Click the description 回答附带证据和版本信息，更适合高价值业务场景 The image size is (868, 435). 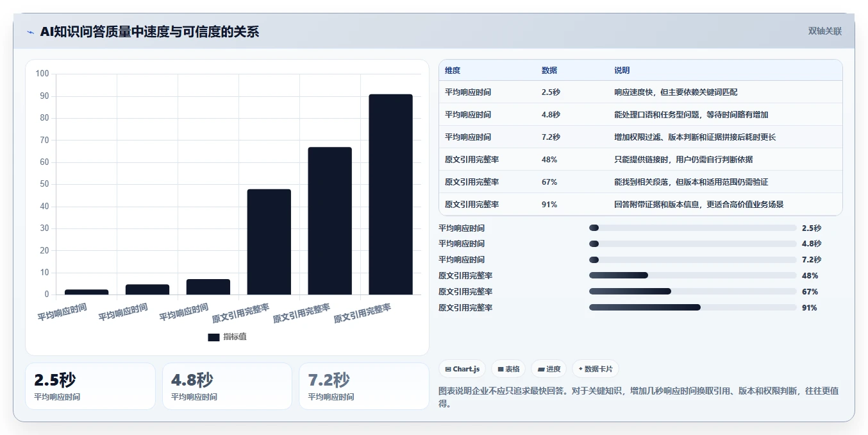pos(699,205)
